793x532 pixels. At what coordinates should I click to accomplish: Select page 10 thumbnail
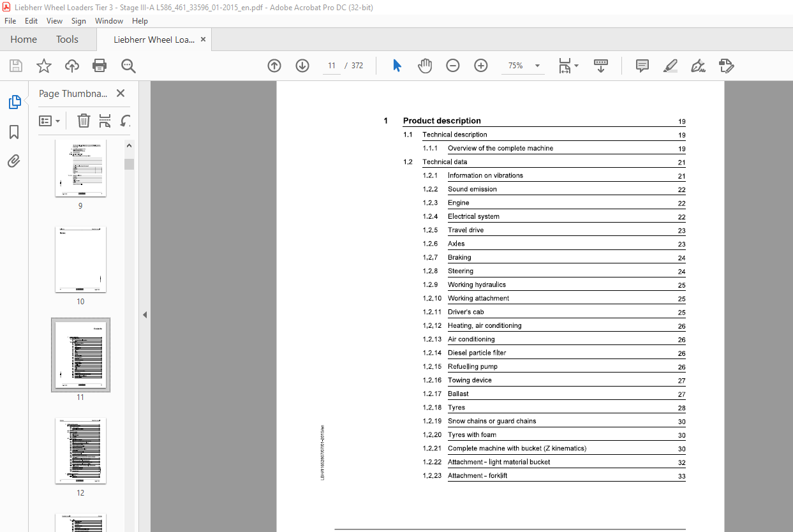(x=80, y=260)
